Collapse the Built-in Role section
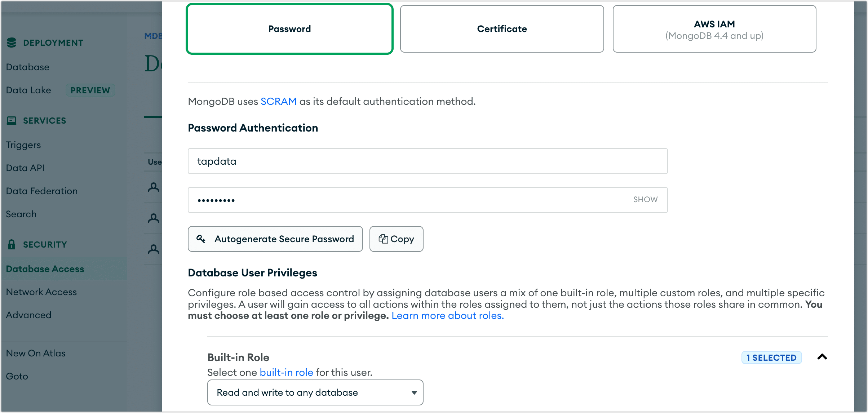The width and height of the screenshot is (868, 413). click(822, 357)
